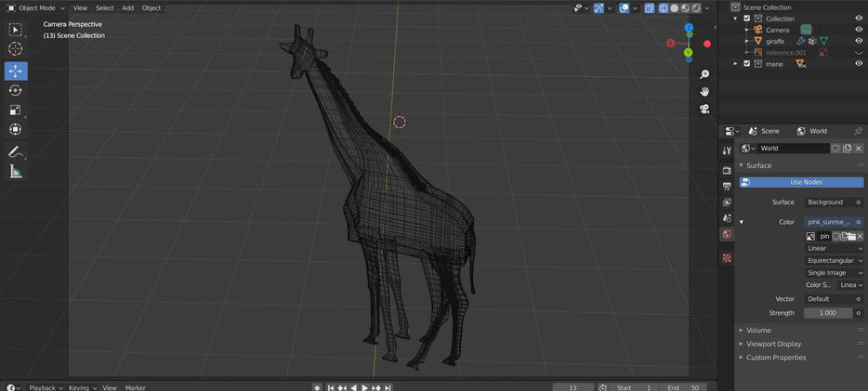Toggle camera view with camera icon
Image resolution: width=868 pixels, height=391 pixels.
point(704,109)
